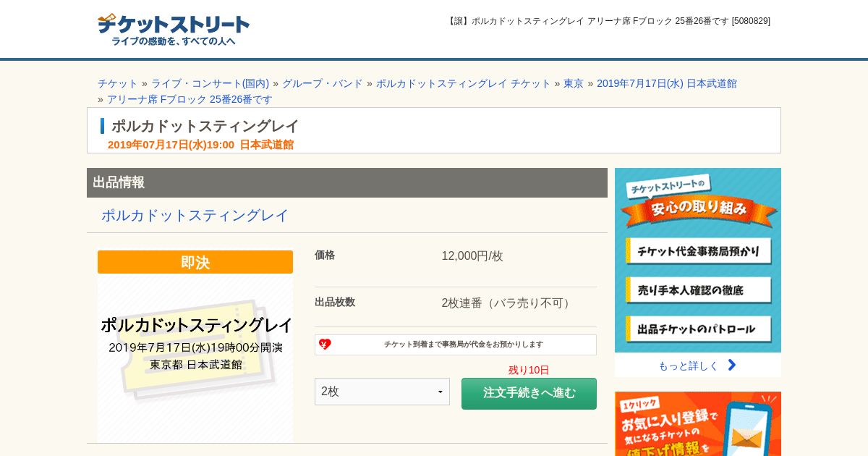
Task: Open 2019年7月17日(水) 日本武道館 breadcrumb
Action: coord(667,83)
